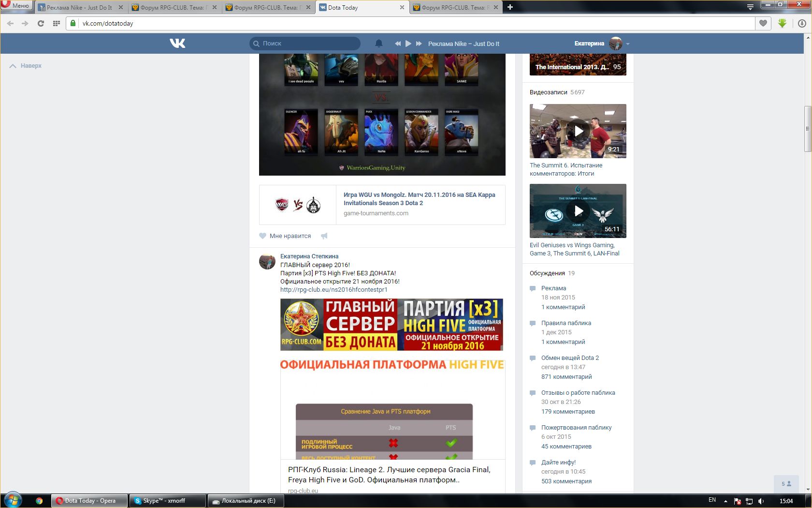
Task: Focus the address bar showing vk.com/dotatoday
Action: 411,23
